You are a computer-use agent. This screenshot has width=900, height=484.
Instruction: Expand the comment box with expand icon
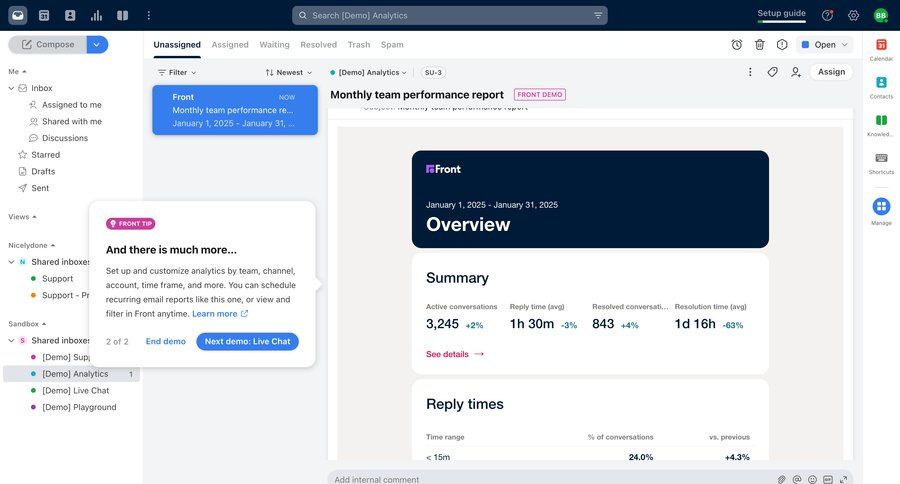tap(843, 479)
